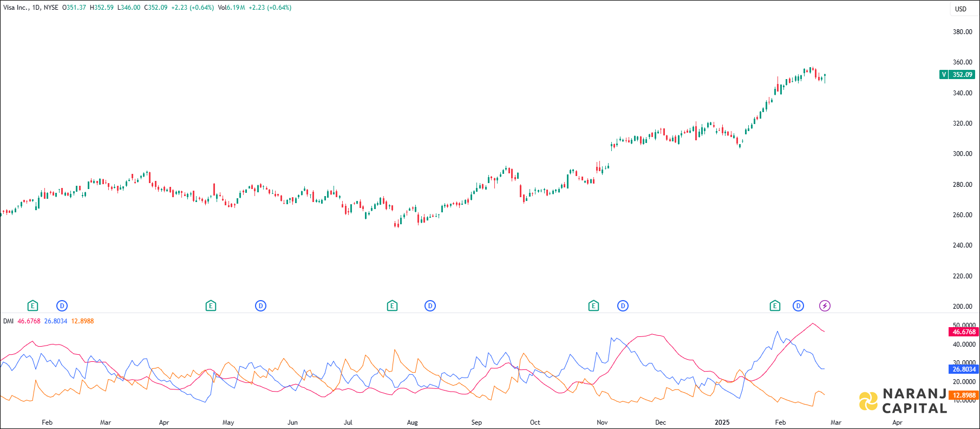Click the open value O351.37
This screenshot has width=980, height=429.
(x=74, y=8)
